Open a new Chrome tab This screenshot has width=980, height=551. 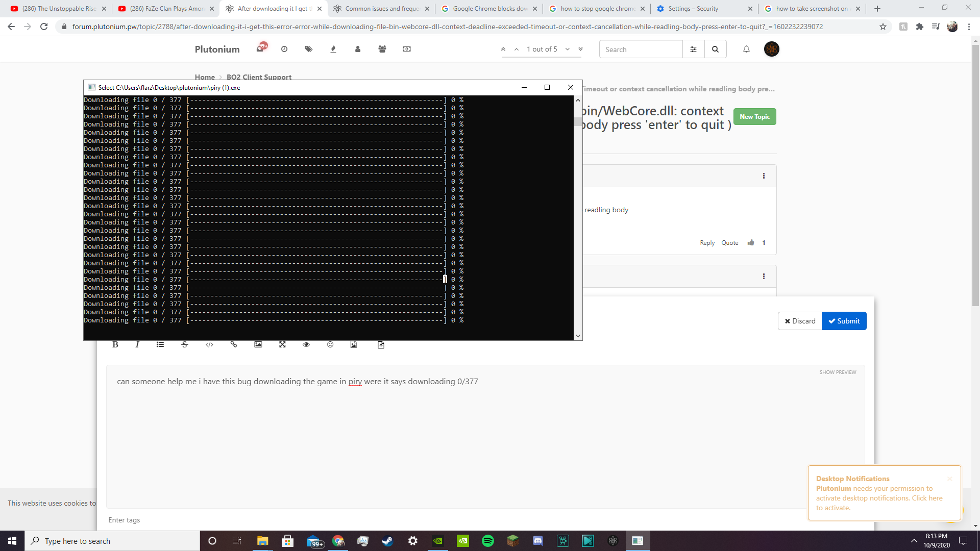pos(877,9)
